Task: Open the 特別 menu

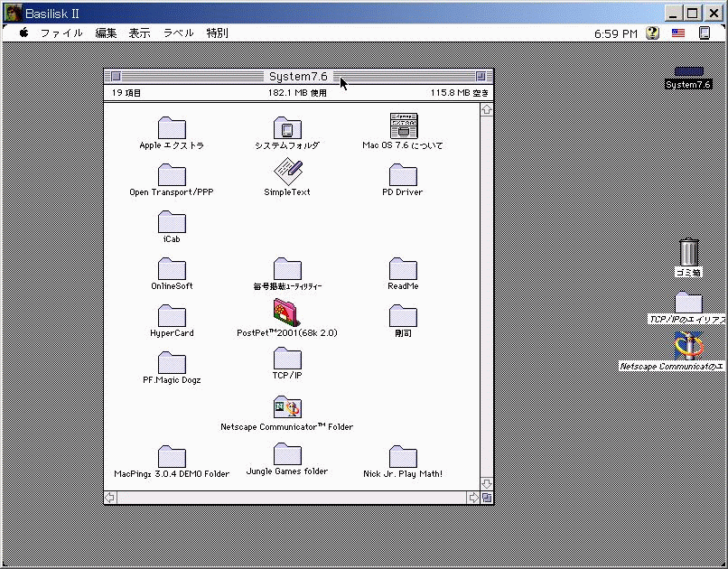Action: tap(218, 33)
